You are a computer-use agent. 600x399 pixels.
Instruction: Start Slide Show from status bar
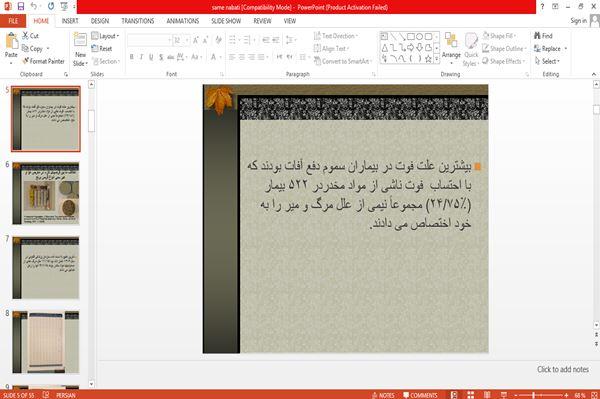coord(504,395)
